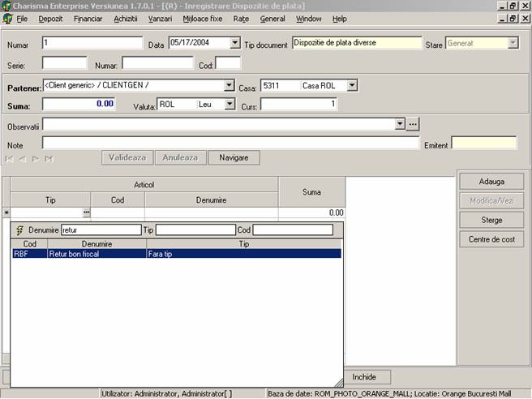Go to first record navigation arrow
This screenshot has width=532, height=399.
click(x=9, y=159)
